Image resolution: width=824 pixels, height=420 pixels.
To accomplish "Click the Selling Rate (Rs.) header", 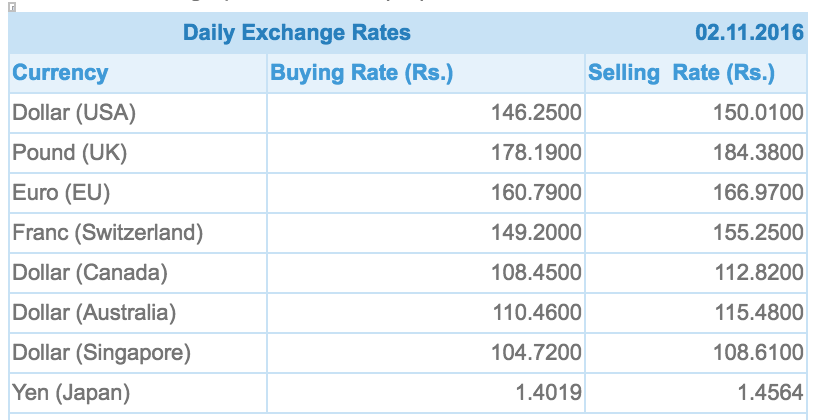I will [681, 73].
